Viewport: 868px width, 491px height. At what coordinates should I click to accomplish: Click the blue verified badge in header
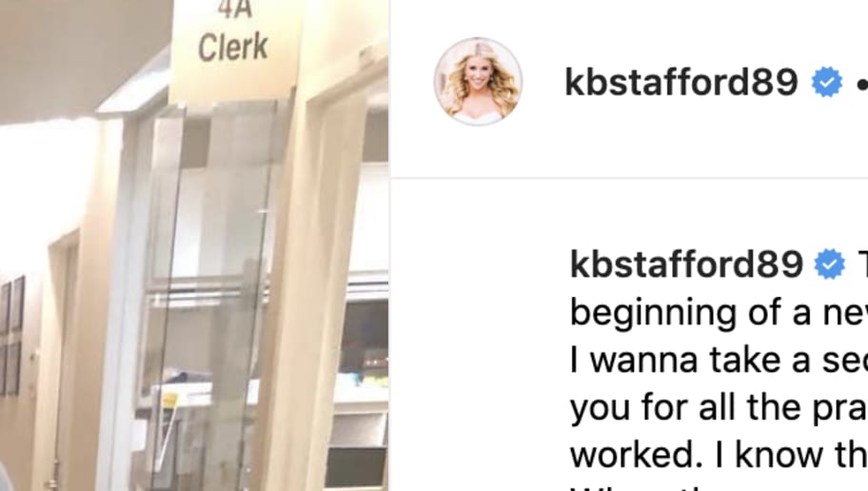click(x=827, y=82)
